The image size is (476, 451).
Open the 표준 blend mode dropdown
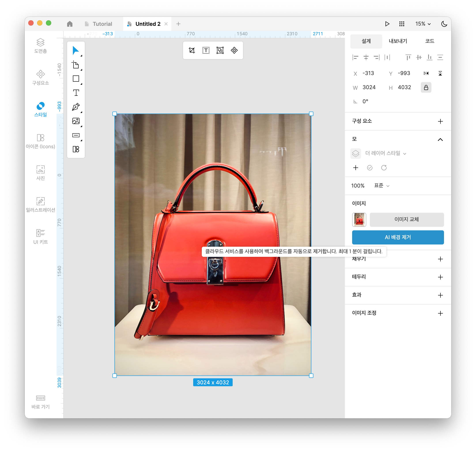pyautogui.click(x=381, y=185)
